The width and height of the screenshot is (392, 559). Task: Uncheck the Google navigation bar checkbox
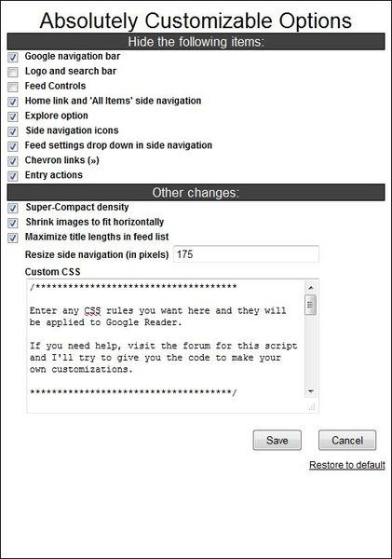point(13,57)
